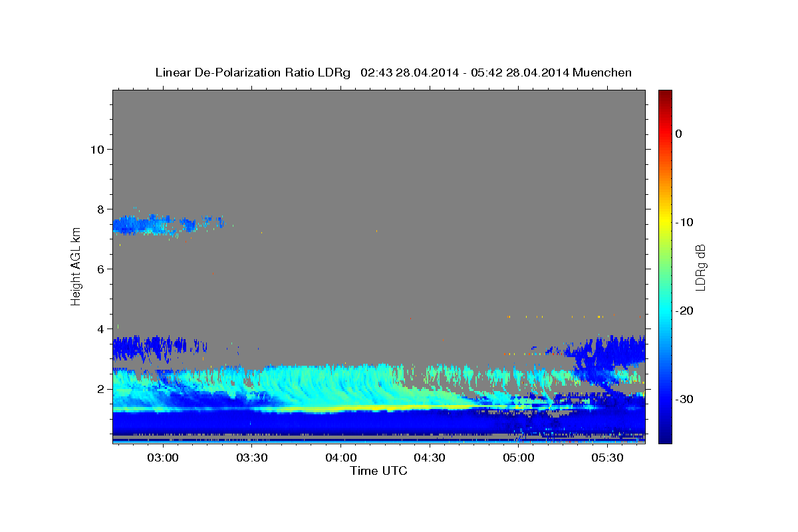This screenshot has width=798, height=532.
Task: Click the height tick label '2'
Action: coord(100,389)
